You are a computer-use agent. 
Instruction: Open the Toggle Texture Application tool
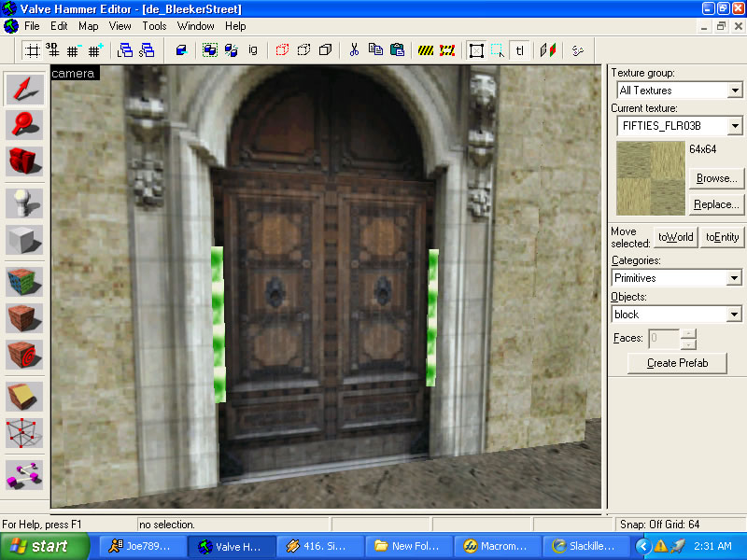[x=24, y=281]
